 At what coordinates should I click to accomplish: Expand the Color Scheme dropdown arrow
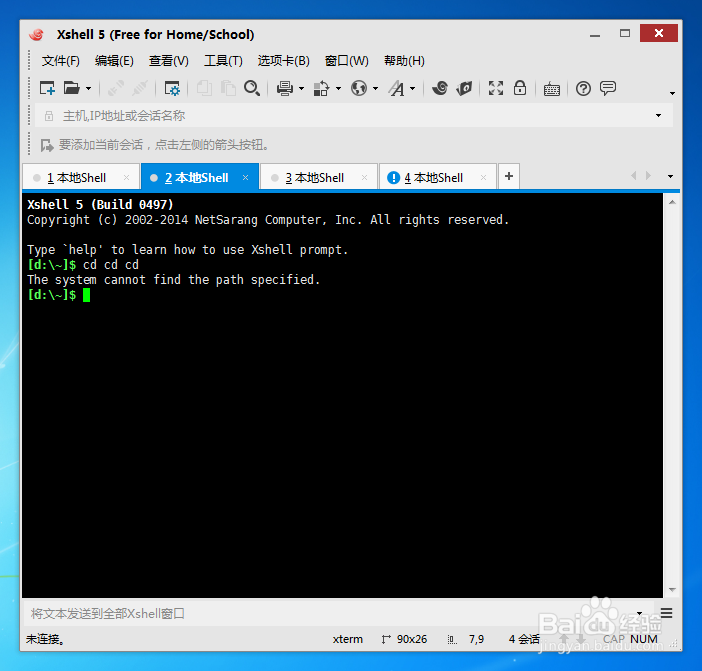(338, 89)
